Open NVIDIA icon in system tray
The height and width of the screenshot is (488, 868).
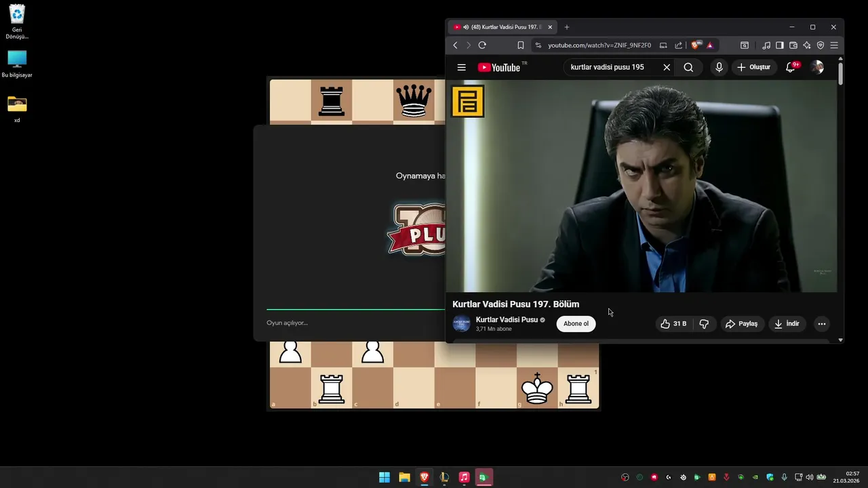(755, 477)
